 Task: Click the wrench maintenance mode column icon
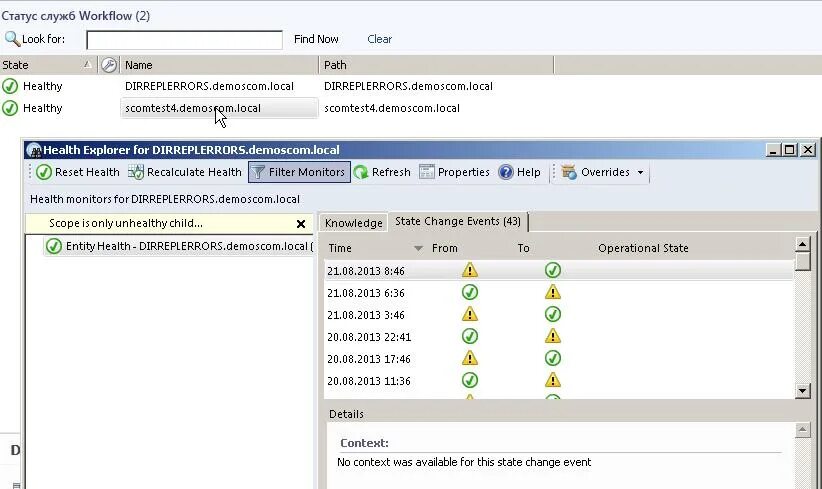[x=109, y=65]
